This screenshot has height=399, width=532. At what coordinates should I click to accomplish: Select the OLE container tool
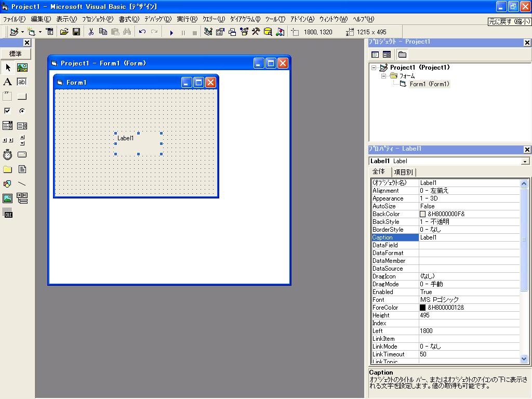coord(7,213)
